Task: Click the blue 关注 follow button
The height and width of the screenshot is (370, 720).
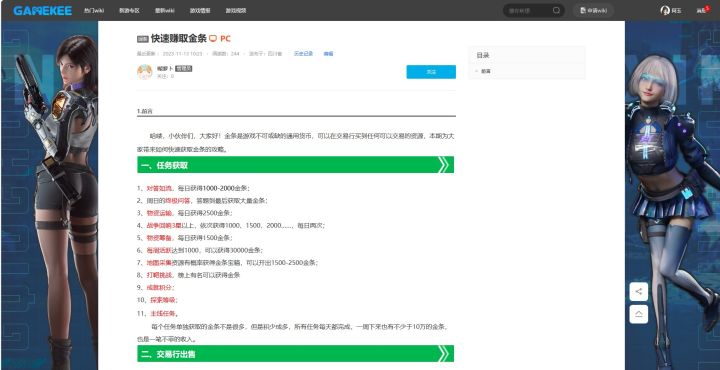Action: click(431, 72)
